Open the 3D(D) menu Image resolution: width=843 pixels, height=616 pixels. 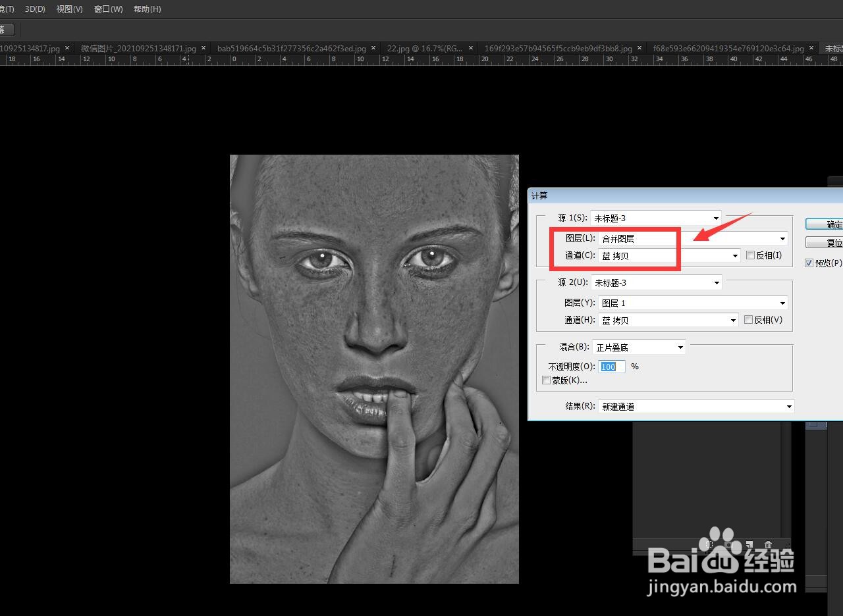pyautogui.click(x=35, y=9)
